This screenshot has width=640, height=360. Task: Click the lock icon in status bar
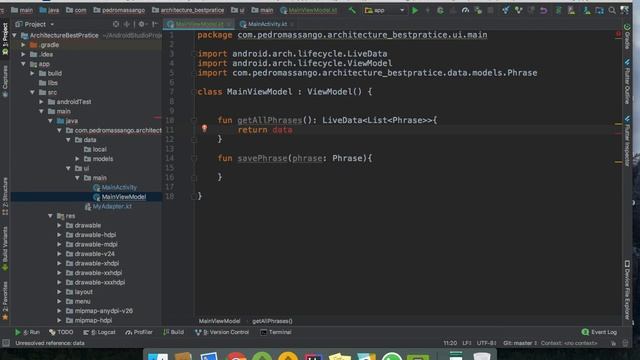click(613, 343)
